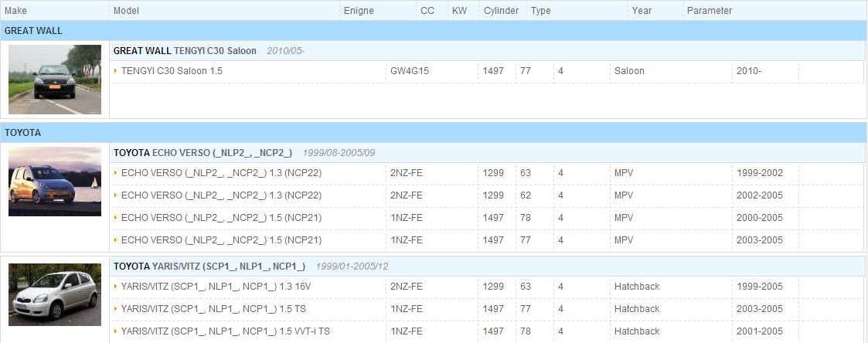Click the Year column header

[x=642, y=11]
